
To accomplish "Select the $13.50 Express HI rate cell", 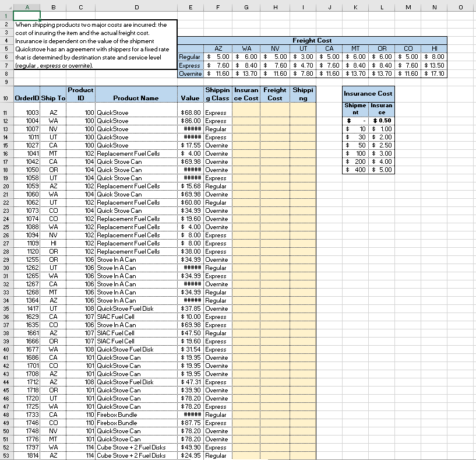I will pyautogui.click(x=434, y=65).
